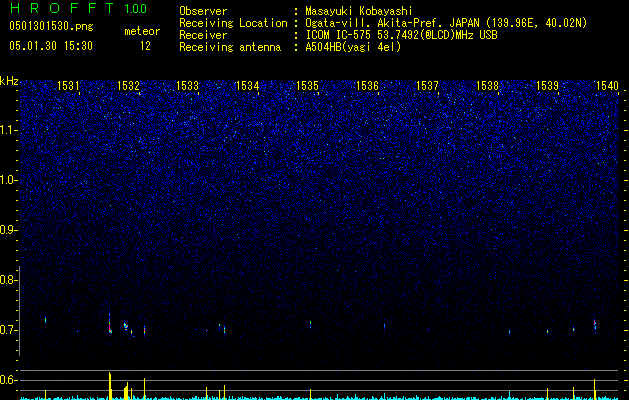
Task: Click the 1534 time axis label
Action: [x=248, y=85]
